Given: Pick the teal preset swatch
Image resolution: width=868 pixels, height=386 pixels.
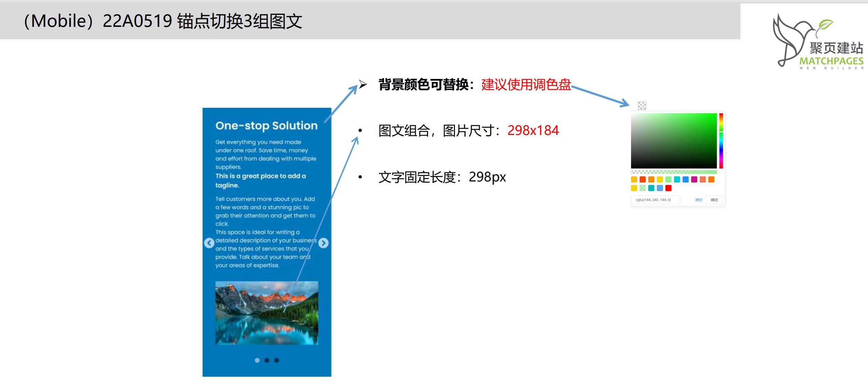Looking at the screenshot, I should coord(651,188).
